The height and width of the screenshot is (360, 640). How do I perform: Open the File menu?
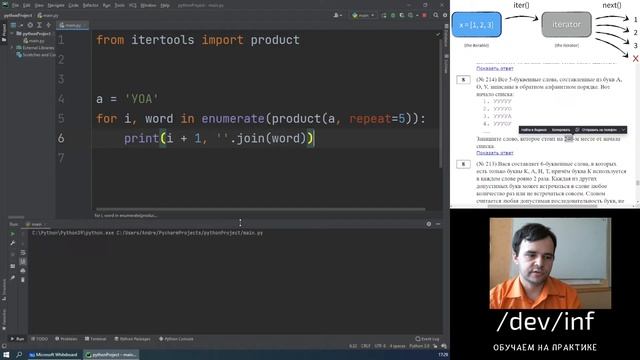pyautogui.click(x=16, y=5)
